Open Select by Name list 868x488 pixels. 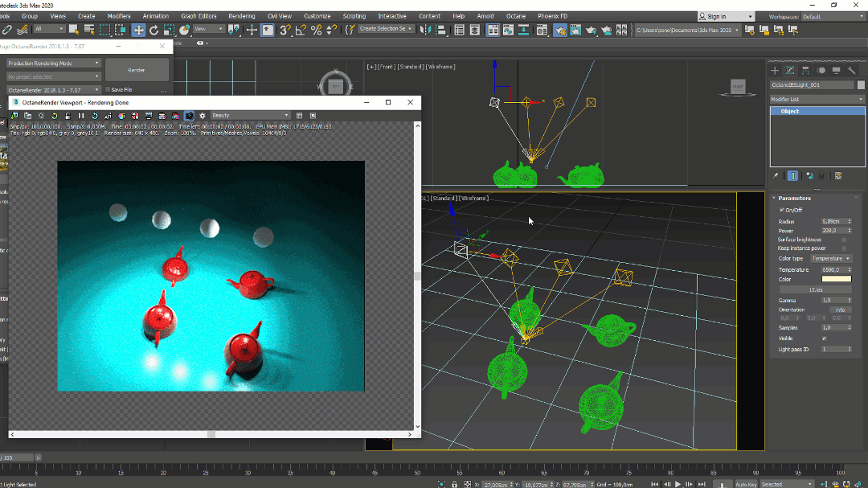click(88, 30)
